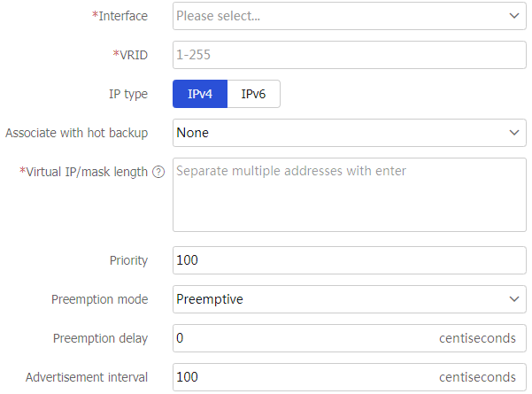Screen dimensions: 532x394
Task: Click the chevron arrow in the hot backup field
Action: point(514,133)
